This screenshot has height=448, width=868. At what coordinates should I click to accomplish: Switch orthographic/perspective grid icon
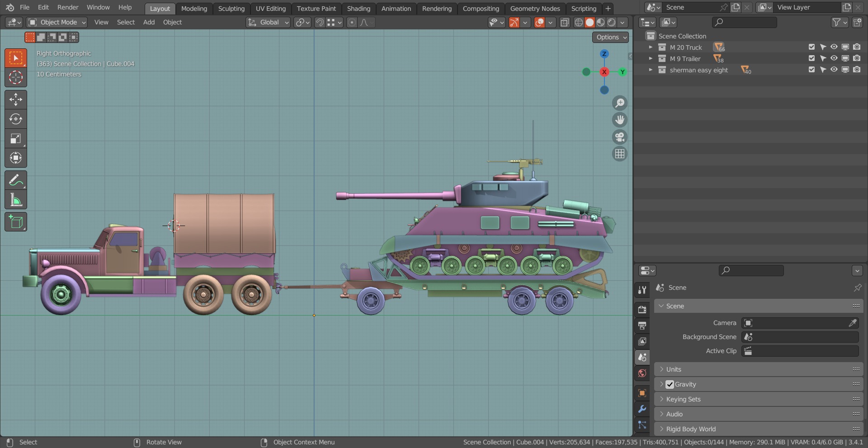point(620,154)
